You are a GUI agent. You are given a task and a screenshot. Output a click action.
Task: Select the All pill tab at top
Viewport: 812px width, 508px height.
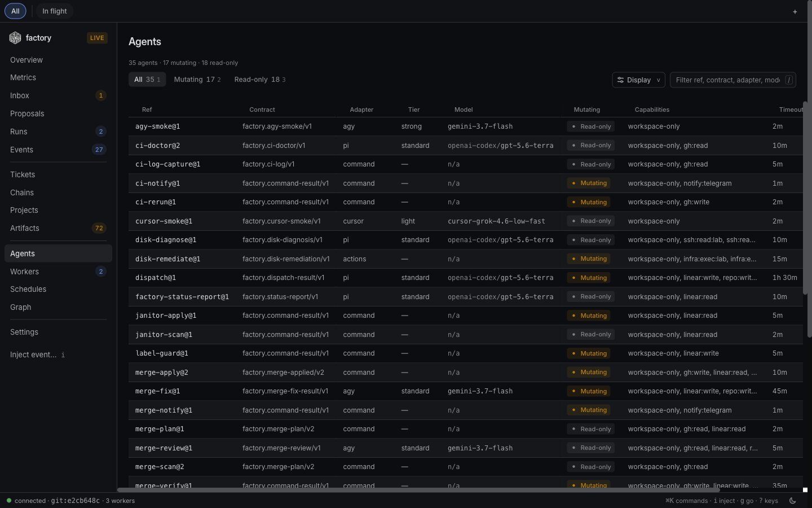click(x=15, y=11)
